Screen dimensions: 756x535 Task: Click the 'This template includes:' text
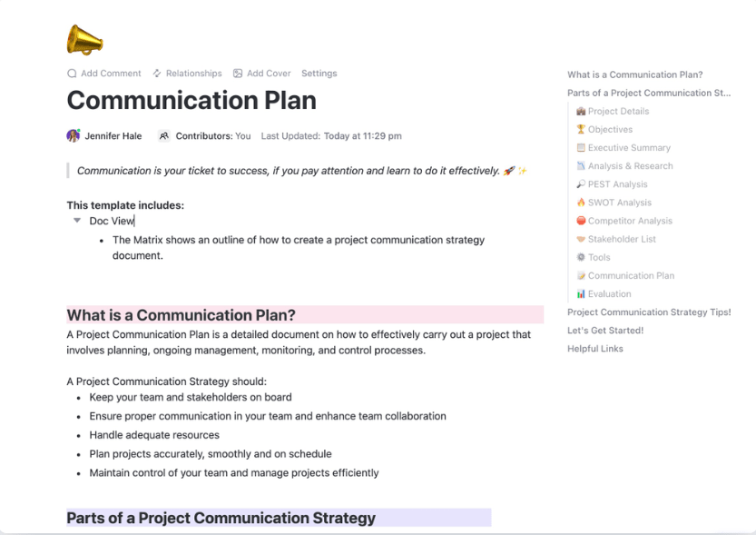tap(125, 205)
